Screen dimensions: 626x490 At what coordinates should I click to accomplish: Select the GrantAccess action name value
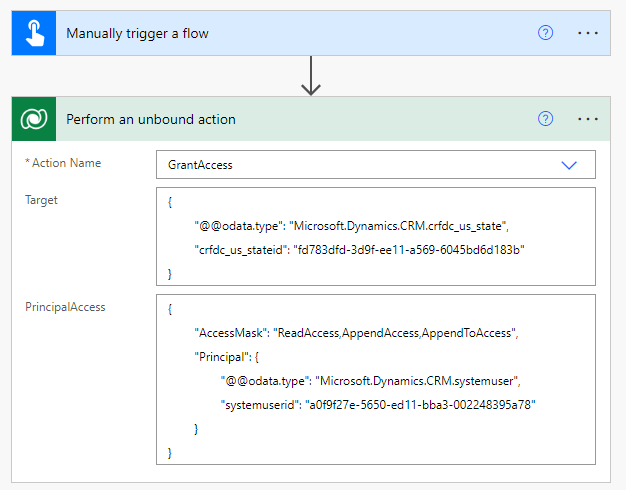point(200,165)
